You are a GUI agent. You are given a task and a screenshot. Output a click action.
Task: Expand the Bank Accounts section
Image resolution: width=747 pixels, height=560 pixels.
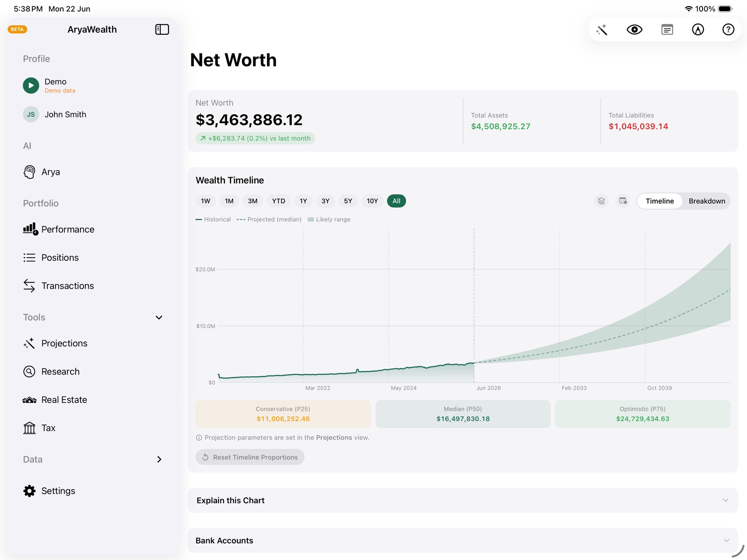pos(463,540)
